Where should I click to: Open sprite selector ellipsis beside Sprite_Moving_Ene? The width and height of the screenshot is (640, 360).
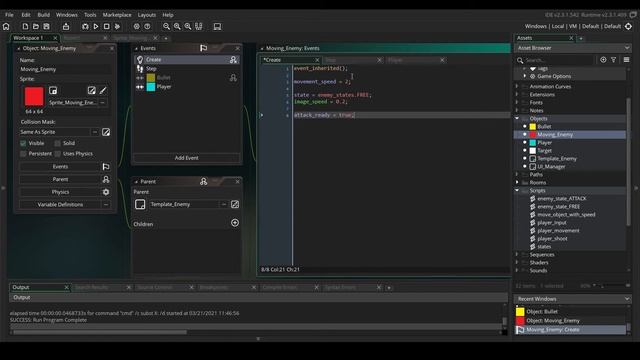click(102, 102)
